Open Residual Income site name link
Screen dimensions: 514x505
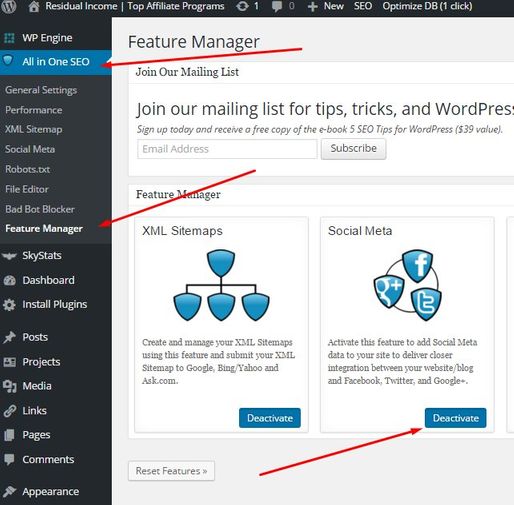coord(135,6)
